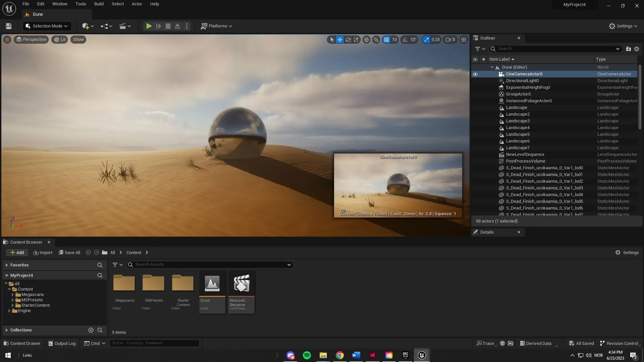The width and height of the screenshot is (644, 362).
Task: Expand Megascans folder in tree
Action: (13, 295)
